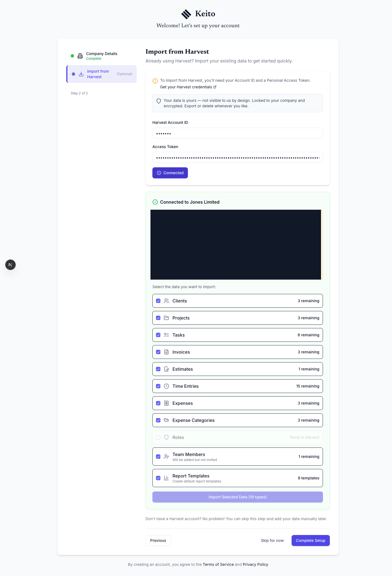Screen dimensions: 392x576
Task: Click 'Will be added but not invited' text
Action: (195, 460)
